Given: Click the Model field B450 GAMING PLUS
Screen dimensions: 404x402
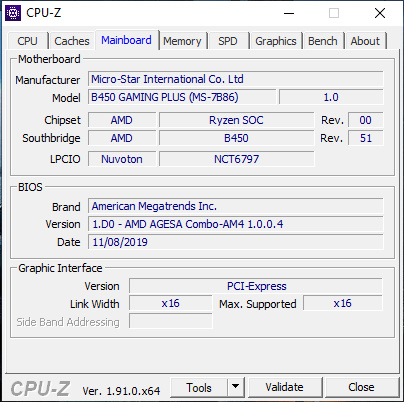Looking at the screenshot, I should tap(182, 97).
